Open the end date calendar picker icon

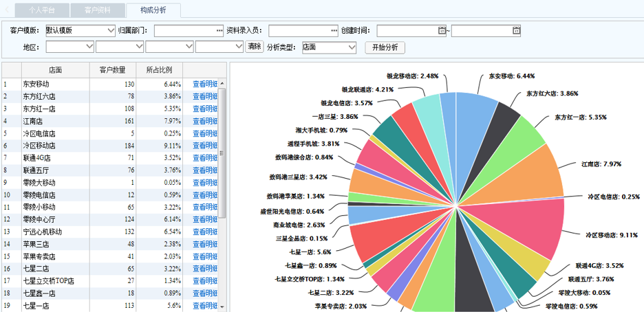516,30
